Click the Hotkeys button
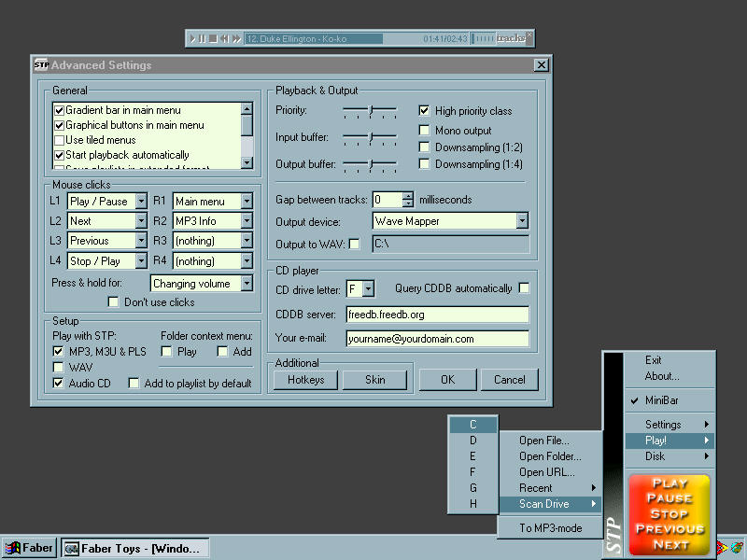This screenshot has width=747, height=560. click(304, 380)
